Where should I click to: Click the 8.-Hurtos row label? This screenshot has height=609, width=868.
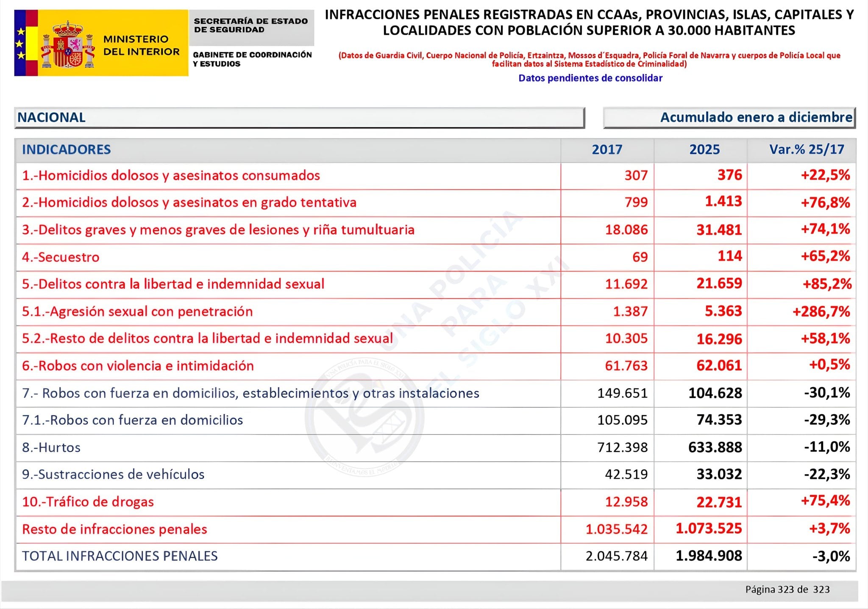pos(51,447)
